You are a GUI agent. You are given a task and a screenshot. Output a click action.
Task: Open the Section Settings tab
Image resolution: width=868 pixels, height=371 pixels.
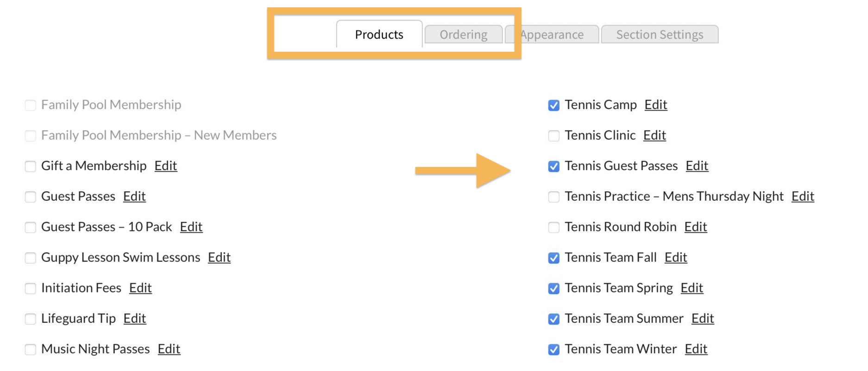coord(659,35)
